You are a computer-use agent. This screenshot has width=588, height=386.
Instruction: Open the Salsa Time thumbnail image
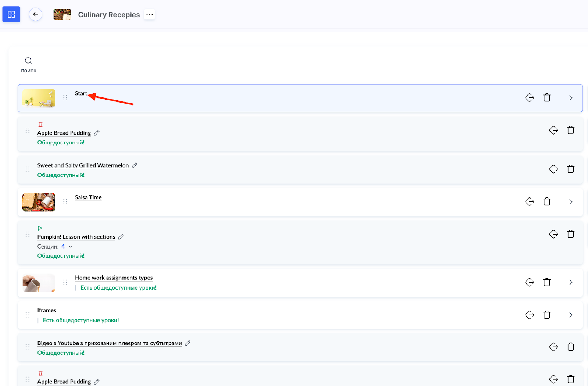[39, 202]
